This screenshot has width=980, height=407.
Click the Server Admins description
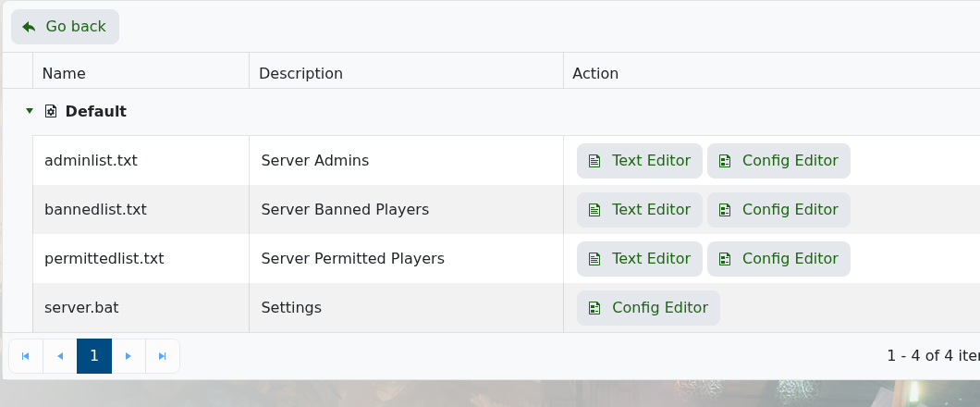(315, 161)
